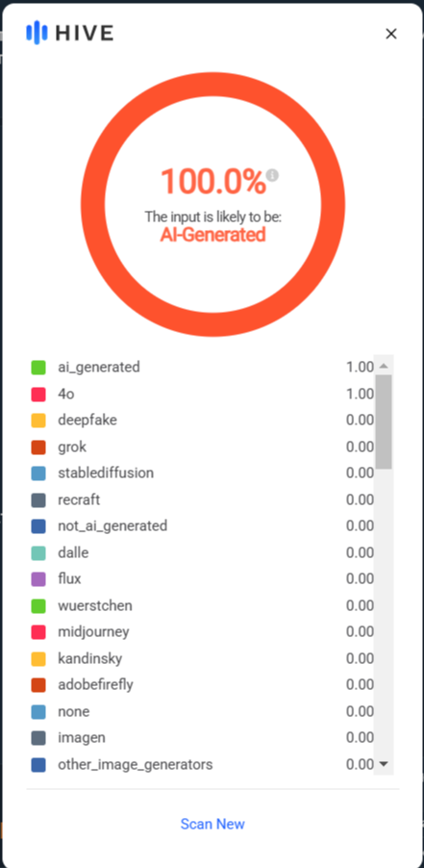Click the teal dalle color swatch

38,553
